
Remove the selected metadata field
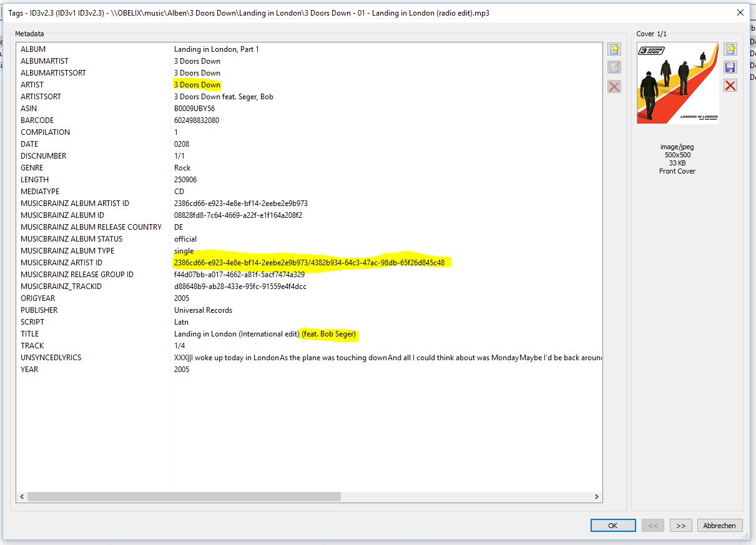click(x=614, y=86)
